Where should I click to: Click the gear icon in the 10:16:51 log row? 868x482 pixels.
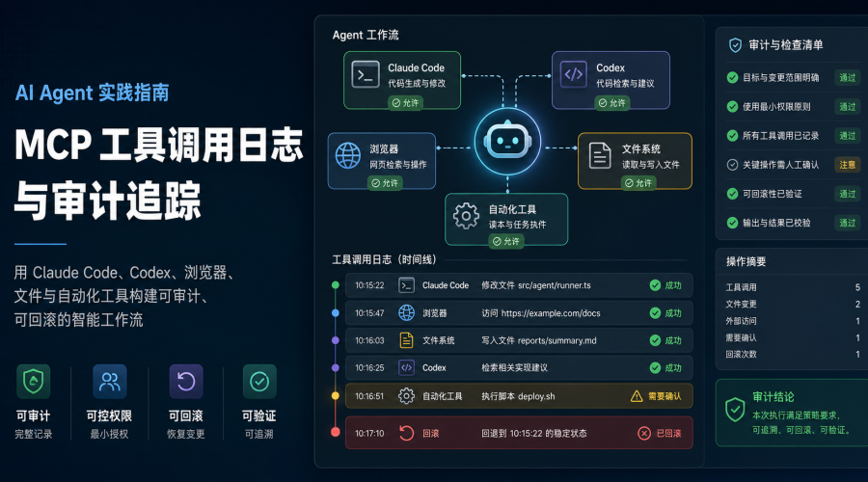(406, 396)
